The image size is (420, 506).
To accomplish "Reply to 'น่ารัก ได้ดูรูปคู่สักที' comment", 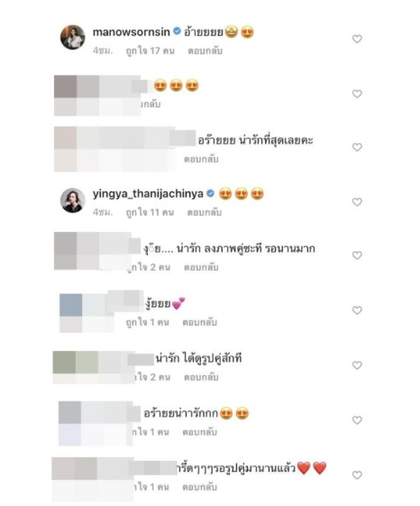I will click(201, 377).
